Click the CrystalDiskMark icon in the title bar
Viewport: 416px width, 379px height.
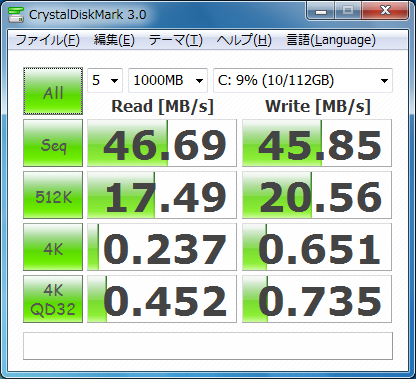coord(16,14)
